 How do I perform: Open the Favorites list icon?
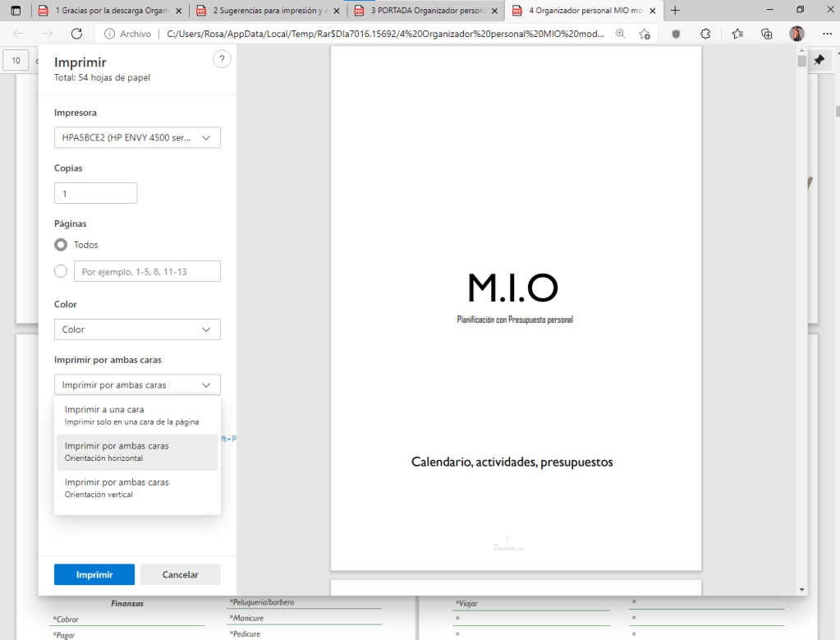[x=737, y=34]
